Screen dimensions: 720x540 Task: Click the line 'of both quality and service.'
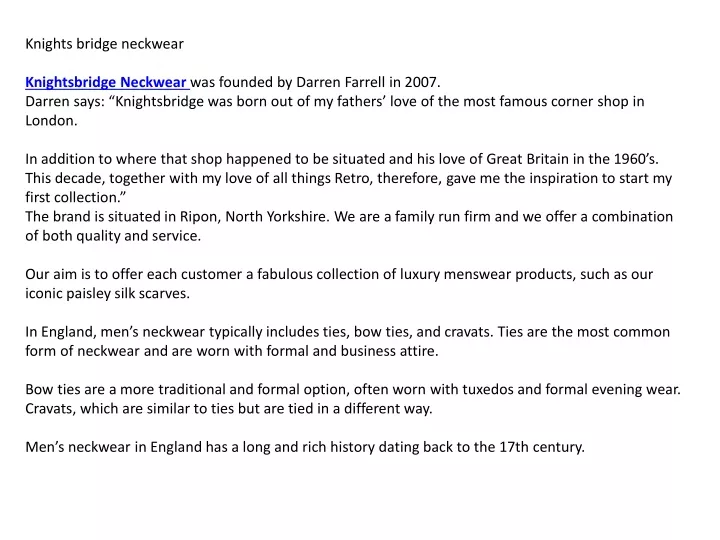113,236
